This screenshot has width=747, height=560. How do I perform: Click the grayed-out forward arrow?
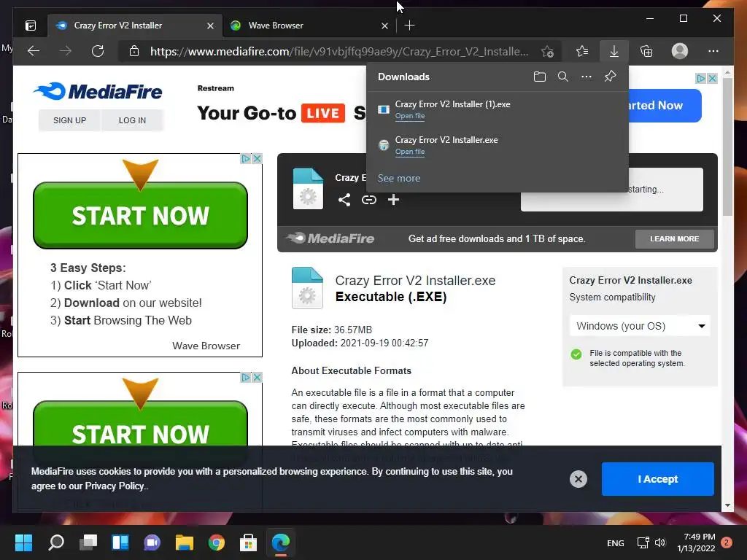(65, 51)
